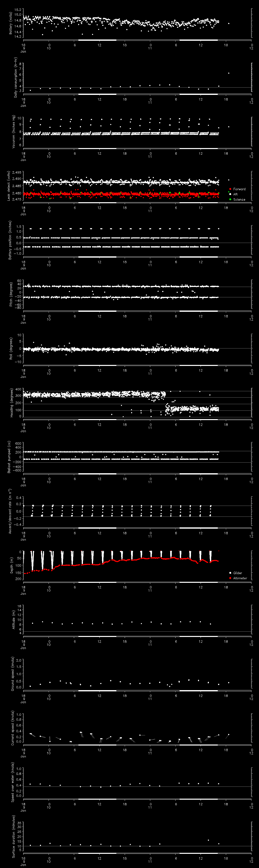Select the Forward legend label text

point(239,189)
